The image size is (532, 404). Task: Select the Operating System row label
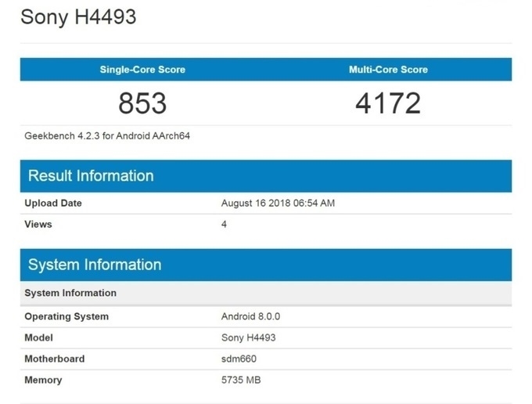66,316
